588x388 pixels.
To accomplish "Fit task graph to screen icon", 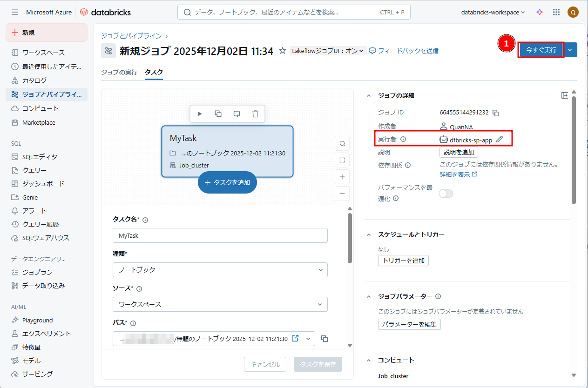I will click(342, 160).
